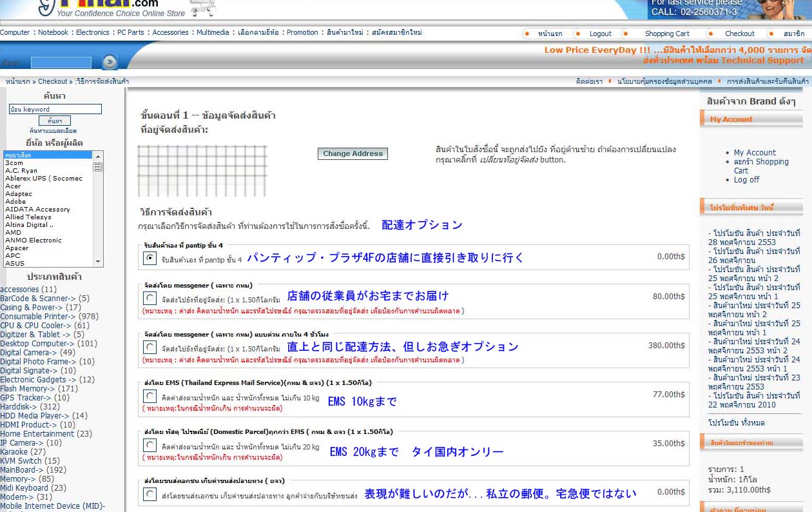Open promotion dated 28 พฤศจิกายน 2553

pos(754,238)
